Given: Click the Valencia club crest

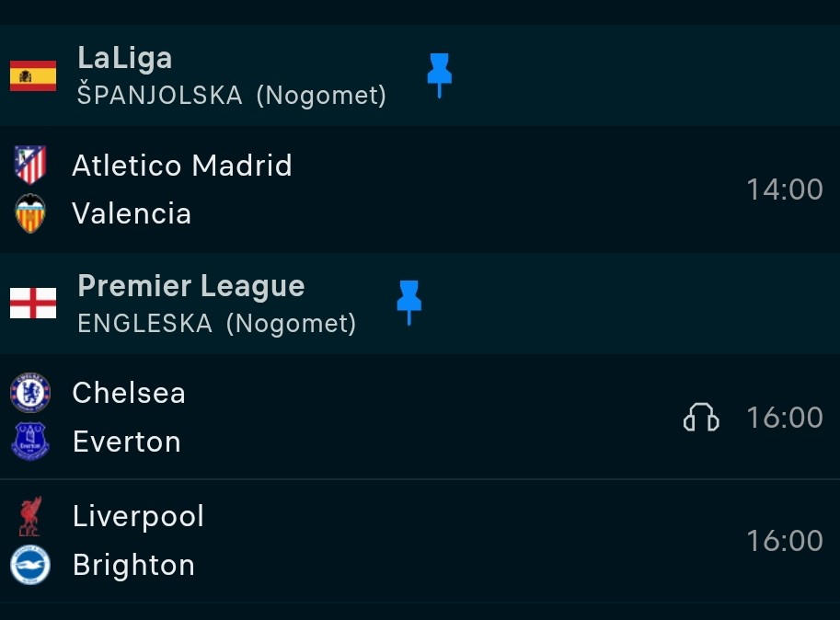Looking at the screenshot, I should tap(30, 213).
